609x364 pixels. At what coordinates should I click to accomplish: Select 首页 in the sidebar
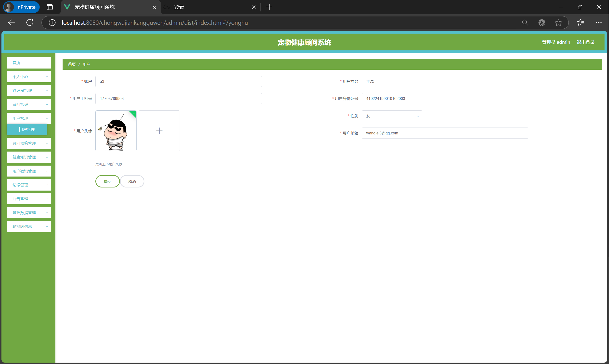(x=29, y=63)
